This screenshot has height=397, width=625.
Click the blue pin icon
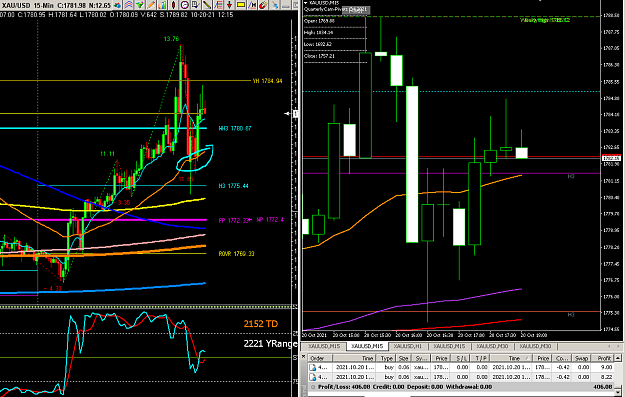tap(275, 5)
